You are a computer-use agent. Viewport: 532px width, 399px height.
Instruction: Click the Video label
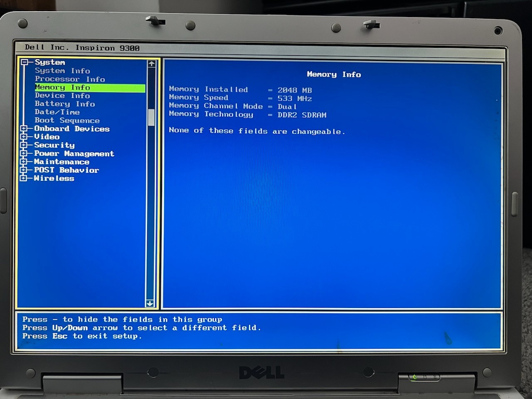click(x=47, y=137)
